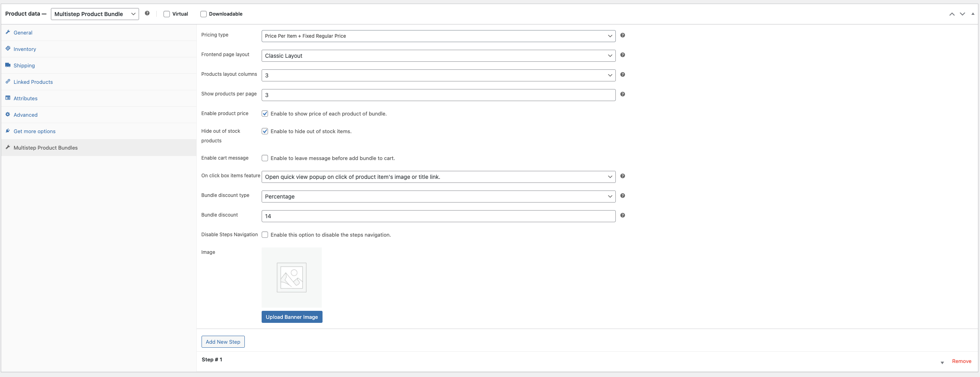Image resolution: width=980 pixels, height=377 pixels.
Task: Click Remove link for Step 1
Action: [961, 361]
